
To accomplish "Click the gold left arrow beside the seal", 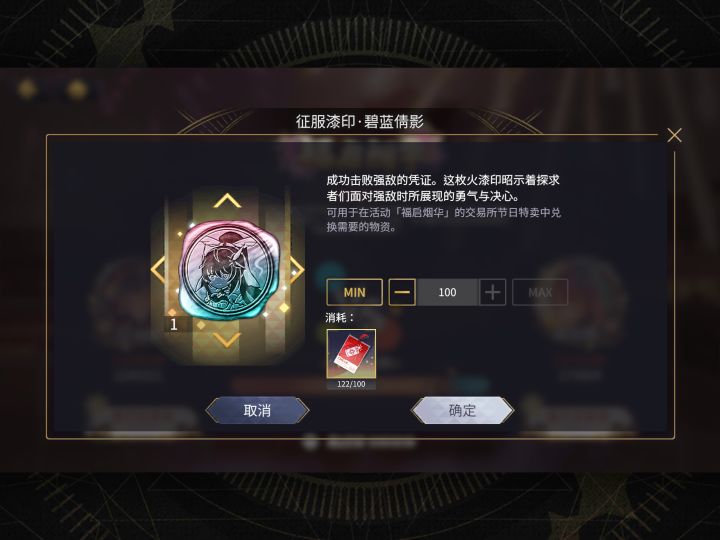I will click(158, 270).
